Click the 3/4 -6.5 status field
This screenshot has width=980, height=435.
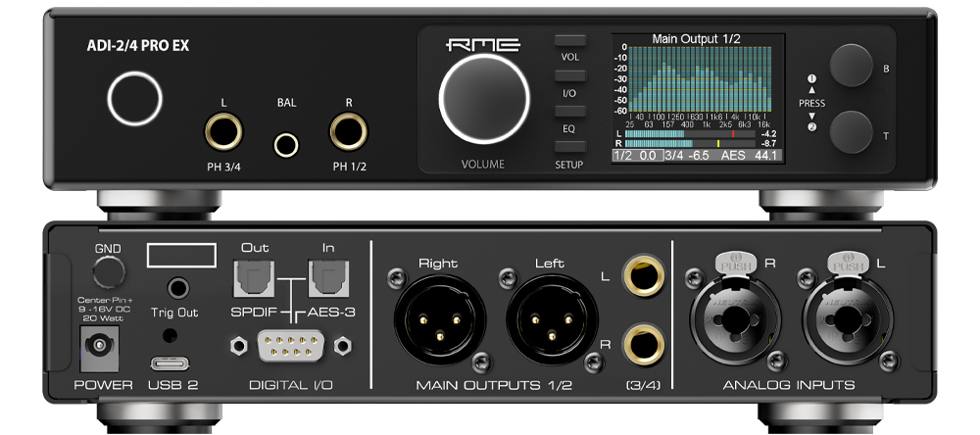686,155
